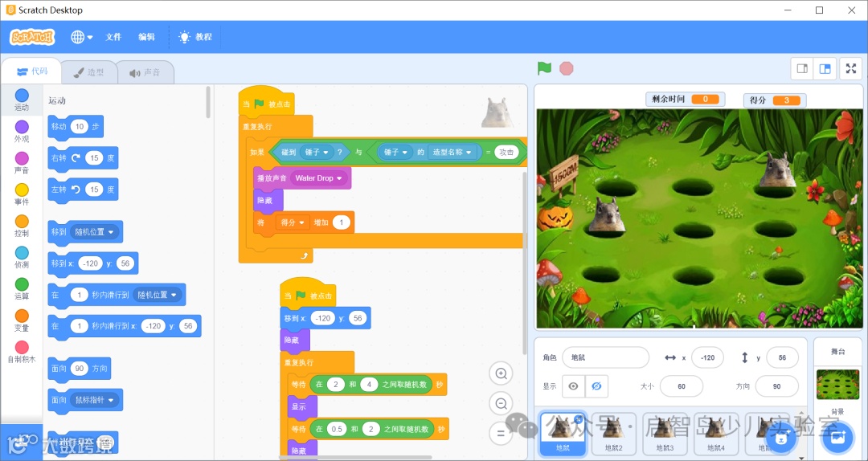Open 随机位置 dropdown in 移到 block

click(x=93, y=232)
